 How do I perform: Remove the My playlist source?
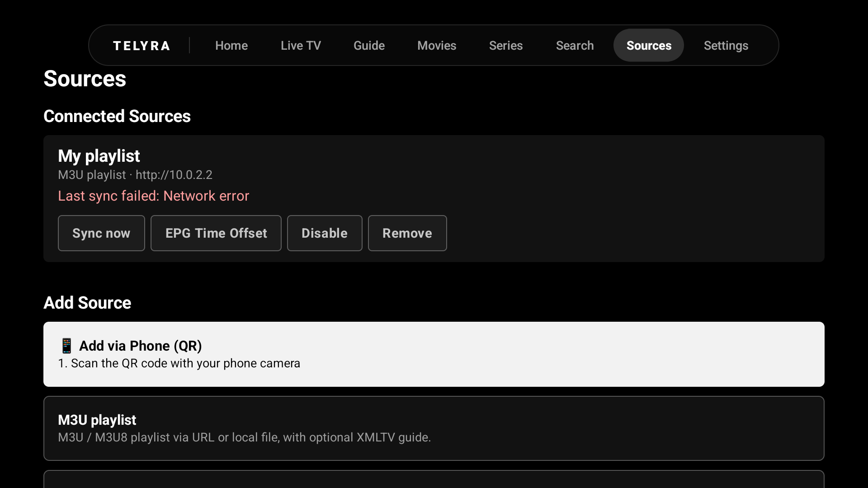[407, 233]
